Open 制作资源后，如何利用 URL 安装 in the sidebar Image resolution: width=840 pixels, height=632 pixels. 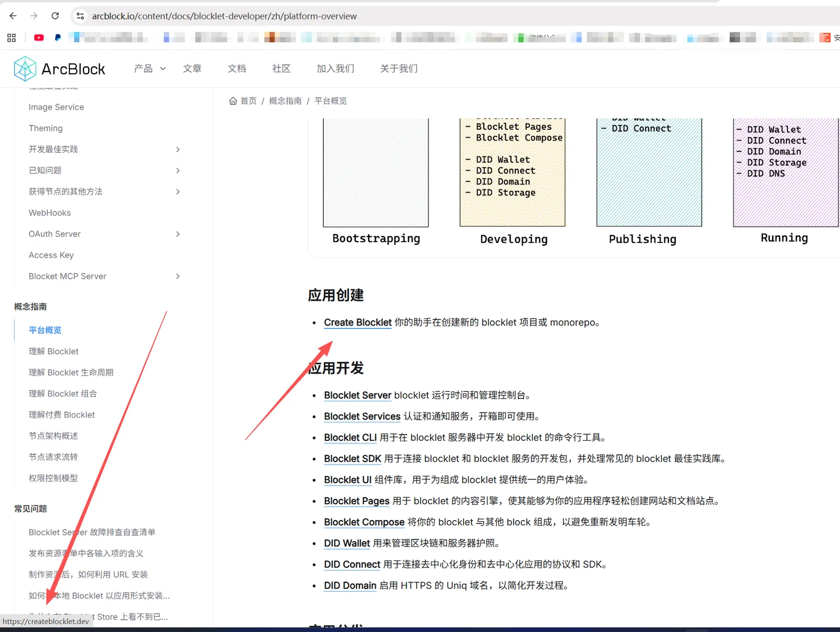(88, 575)
